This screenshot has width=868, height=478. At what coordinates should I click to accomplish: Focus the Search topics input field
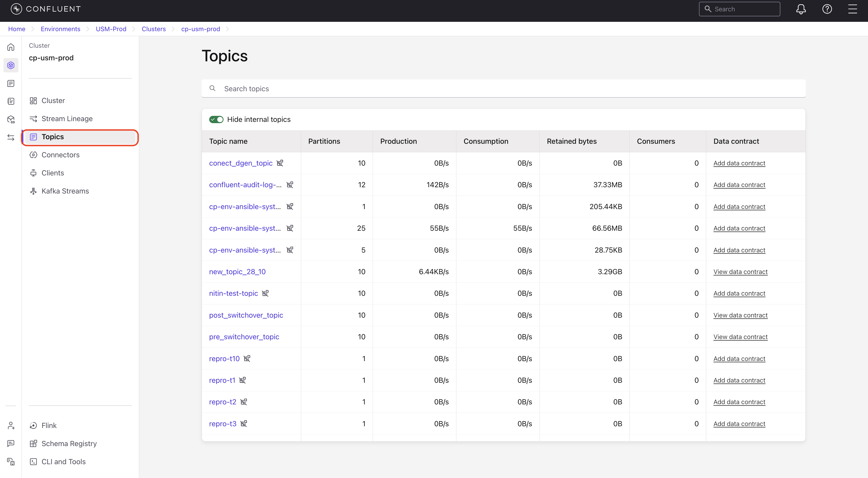pyautogui.click(x=503, y=88)
